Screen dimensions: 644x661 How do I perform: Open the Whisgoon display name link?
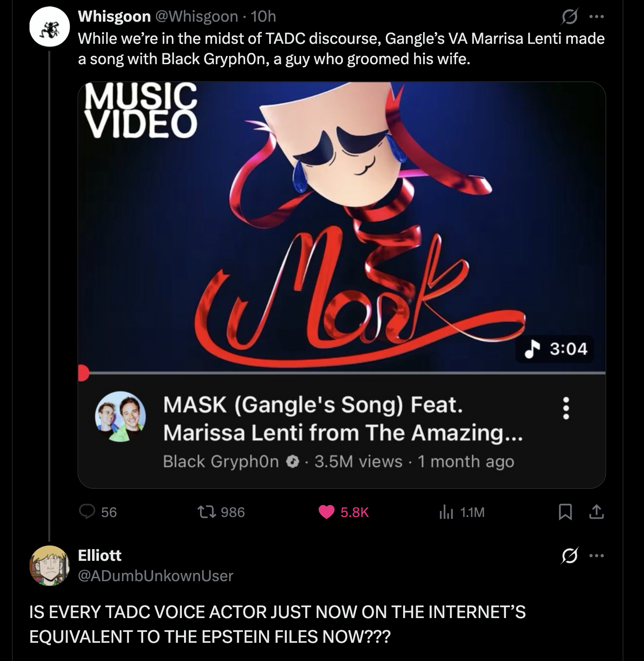(x=114, y=16)
